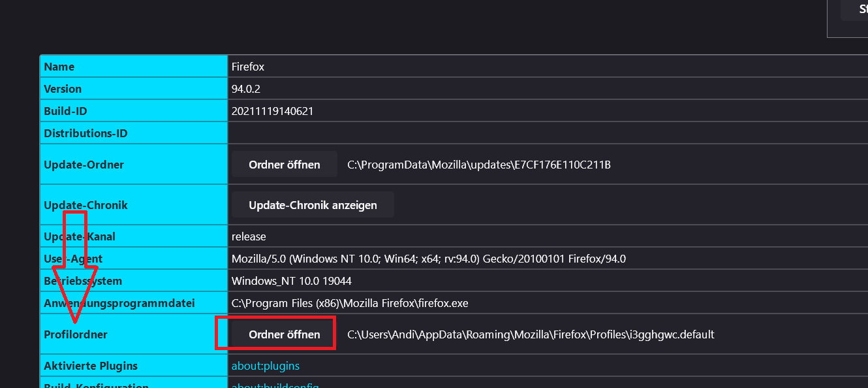Click the Name row header cell

point(59,67)
